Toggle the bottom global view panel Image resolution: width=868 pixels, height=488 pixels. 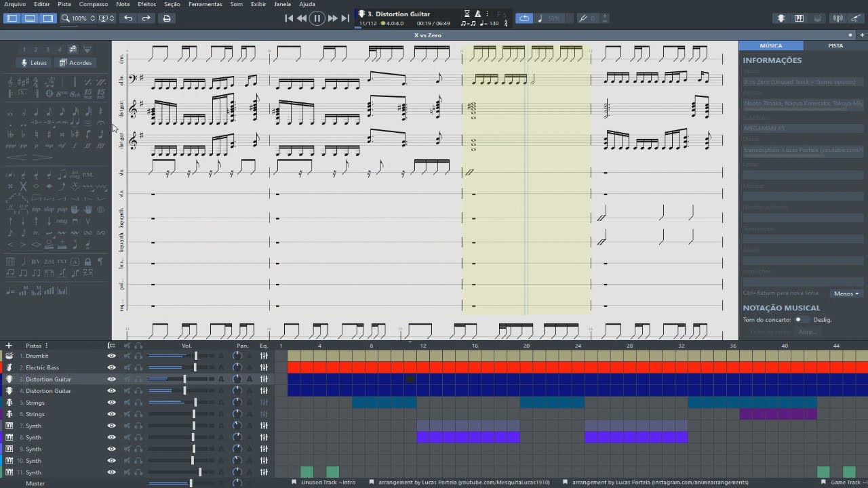(x=30, y=18)
